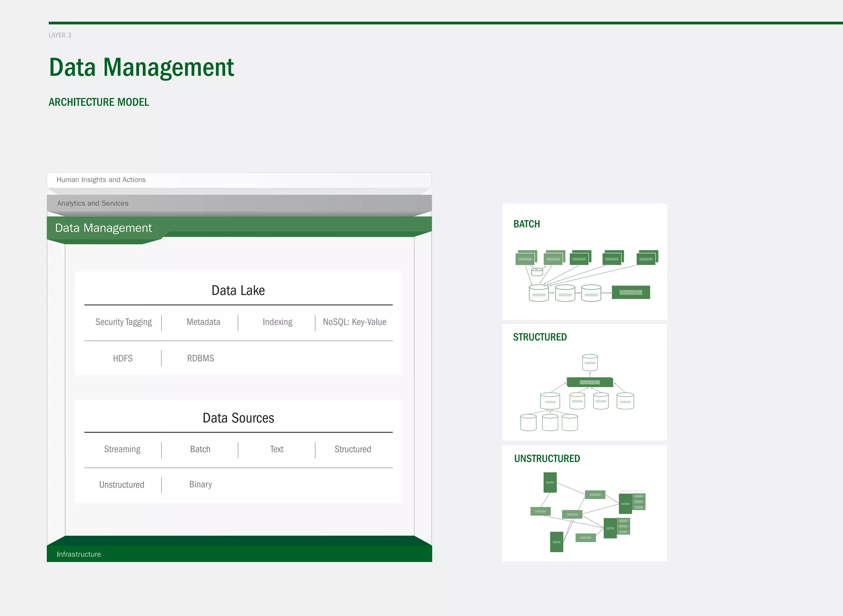Click the small cylinder in the BATCH diagram
Screen dimensions: 843x616
(x=537, y=272)
